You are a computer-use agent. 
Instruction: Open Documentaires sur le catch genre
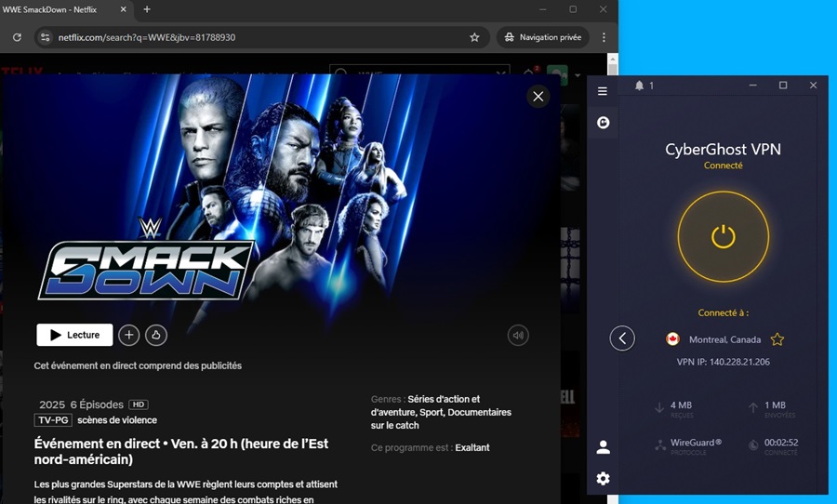tap(441, 418)
